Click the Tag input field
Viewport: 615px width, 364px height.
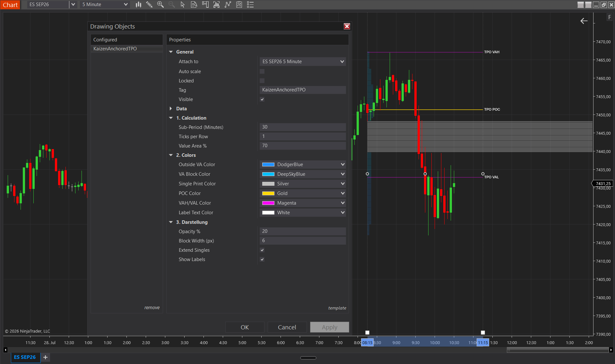pos(303,90)
